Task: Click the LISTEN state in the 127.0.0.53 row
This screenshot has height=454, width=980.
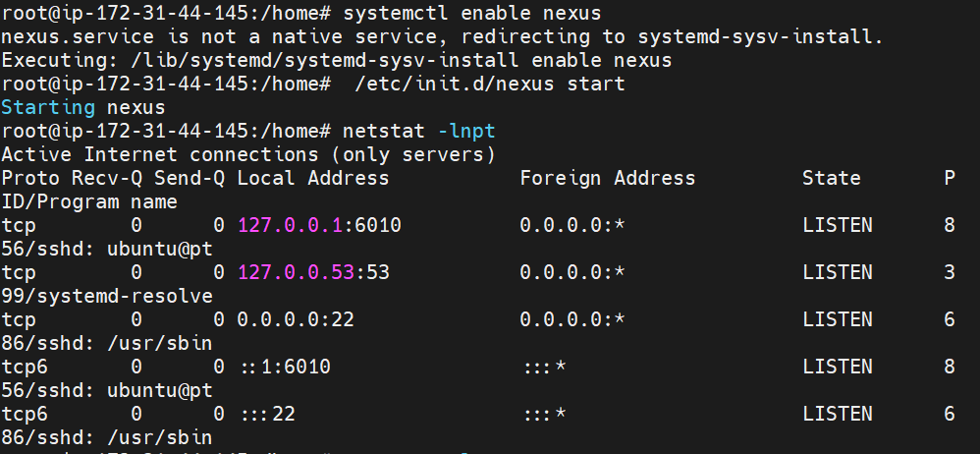Action: point(838,272)
